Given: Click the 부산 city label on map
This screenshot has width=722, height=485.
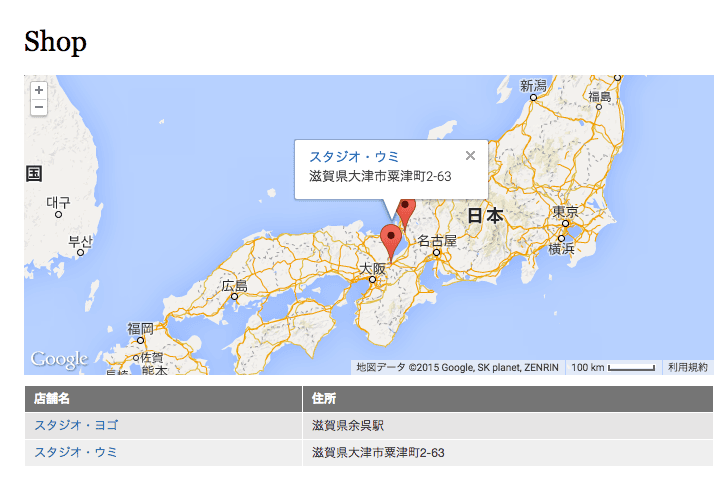Looking at the screenshot, I should 81,241.
